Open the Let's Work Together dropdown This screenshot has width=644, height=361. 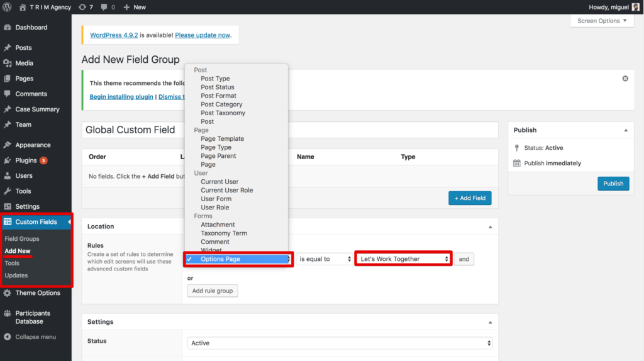click(403, 258)
